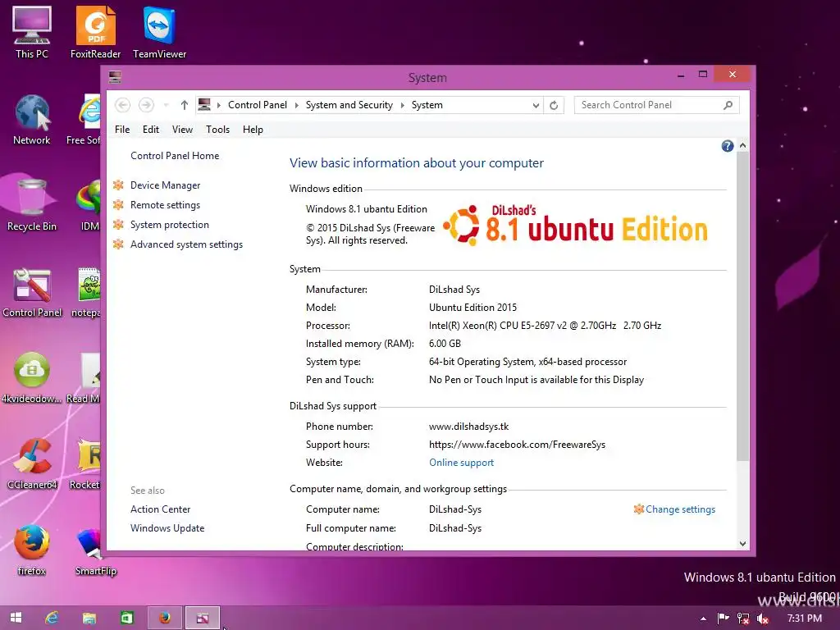This screenshot has width=840, height=630.
Task: Open Action Center under See also
Action: 160,509
